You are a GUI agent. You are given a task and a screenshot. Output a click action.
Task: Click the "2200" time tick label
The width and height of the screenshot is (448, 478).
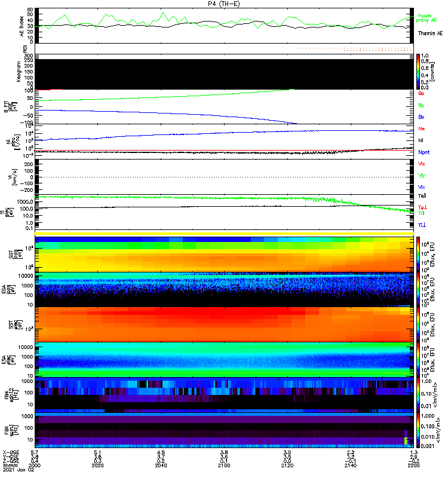[413, 465]
